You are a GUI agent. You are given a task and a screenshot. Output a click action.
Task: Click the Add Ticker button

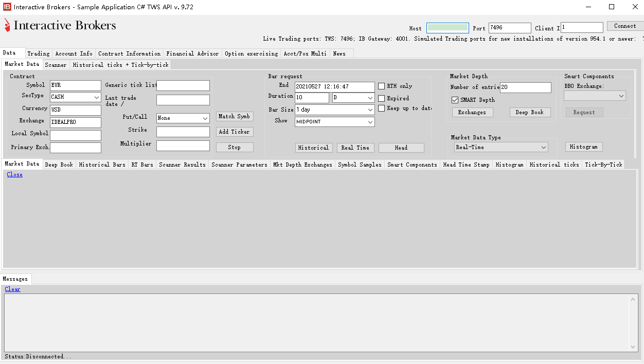tap(235, 132)
